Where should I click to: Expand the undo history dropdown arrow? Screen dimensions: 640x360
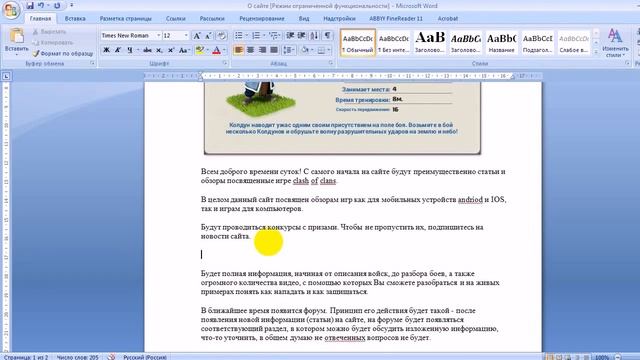tap(48, 5)
